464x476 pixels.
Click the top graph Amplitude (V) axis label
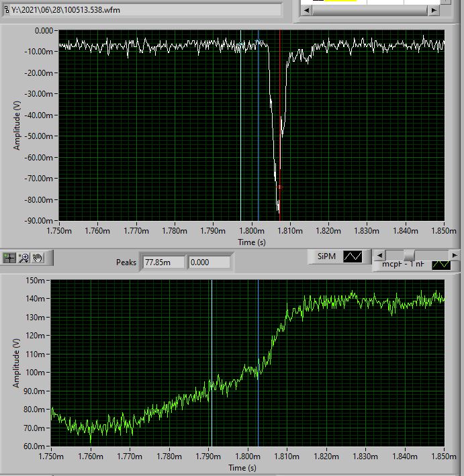click(16, 126)
